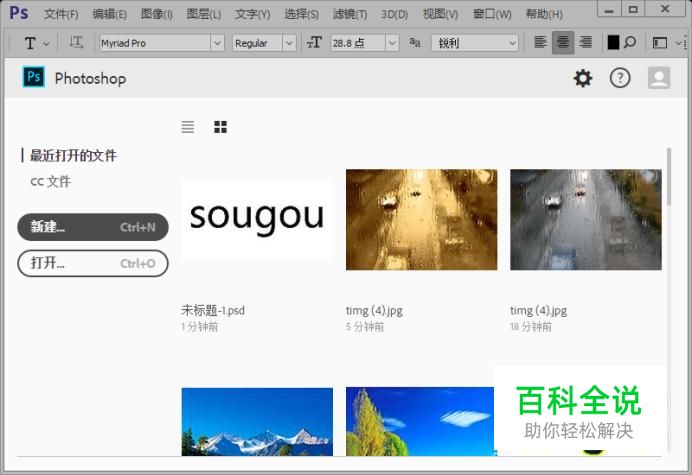Maximize the Photoshop window
This screenshot has height=475, width=692.
(633, 9)
